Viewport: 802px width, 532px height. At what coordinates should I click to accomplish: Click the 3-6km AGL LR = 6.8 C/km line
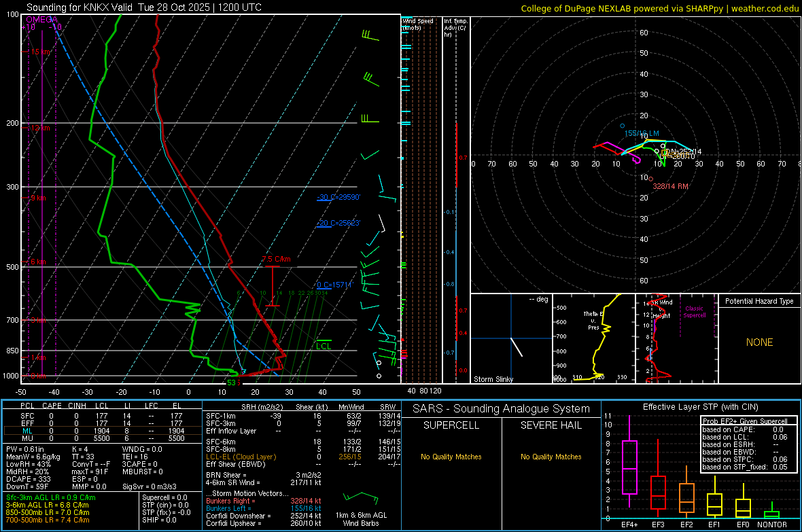tap(47, 505)
